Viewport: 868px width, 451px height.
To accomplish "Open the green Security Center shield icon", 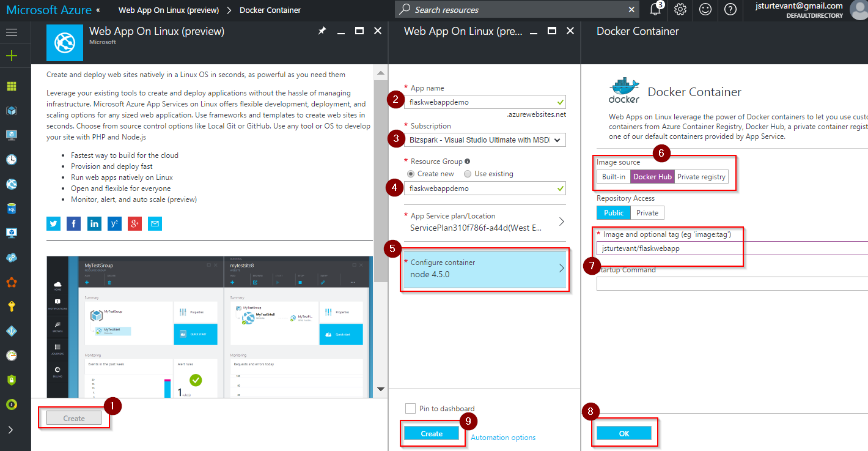I will point(12,380).
